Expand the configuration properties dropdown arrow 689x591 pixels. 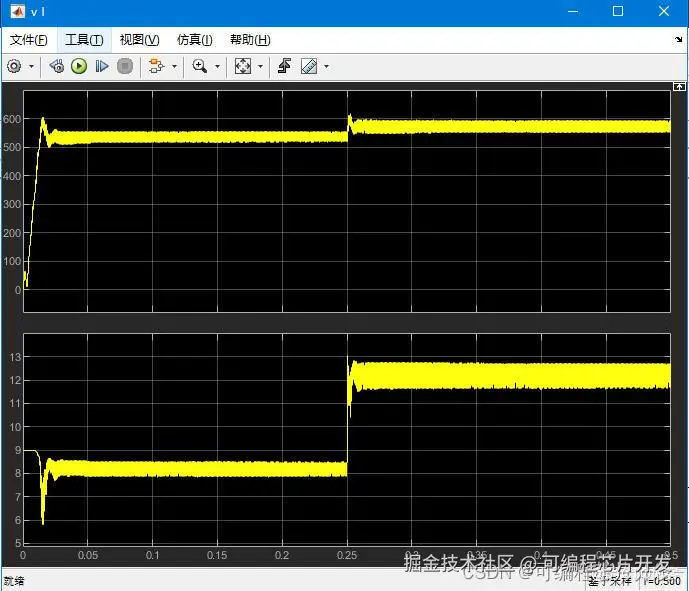coord(31,67)
